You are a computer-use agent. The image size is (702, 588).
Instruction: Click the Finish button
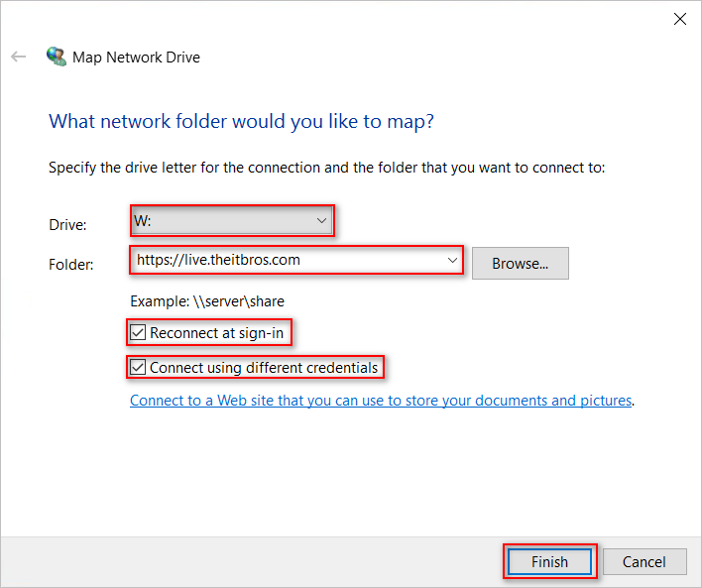[x=549, y=561]
